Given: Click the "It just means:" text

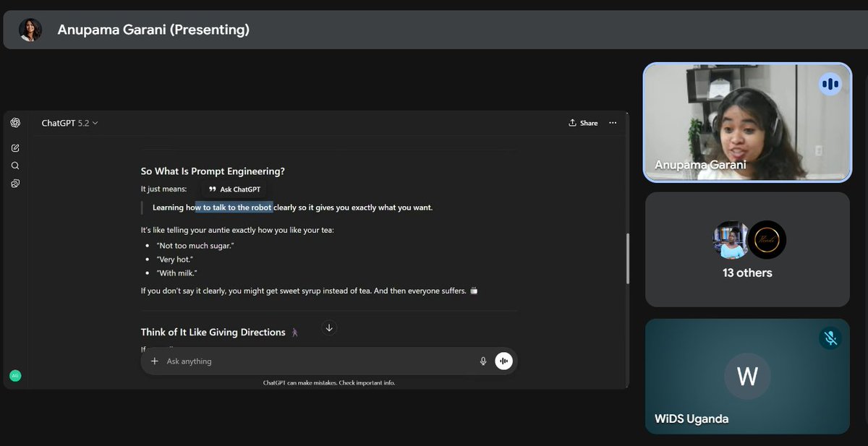Looking at the screenshot, I should coord(163,189).
